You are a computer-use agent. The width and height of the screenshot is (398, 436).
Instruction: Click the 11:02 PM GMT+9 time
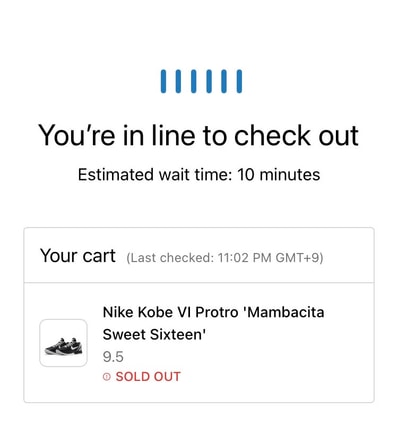pos(269,258)
